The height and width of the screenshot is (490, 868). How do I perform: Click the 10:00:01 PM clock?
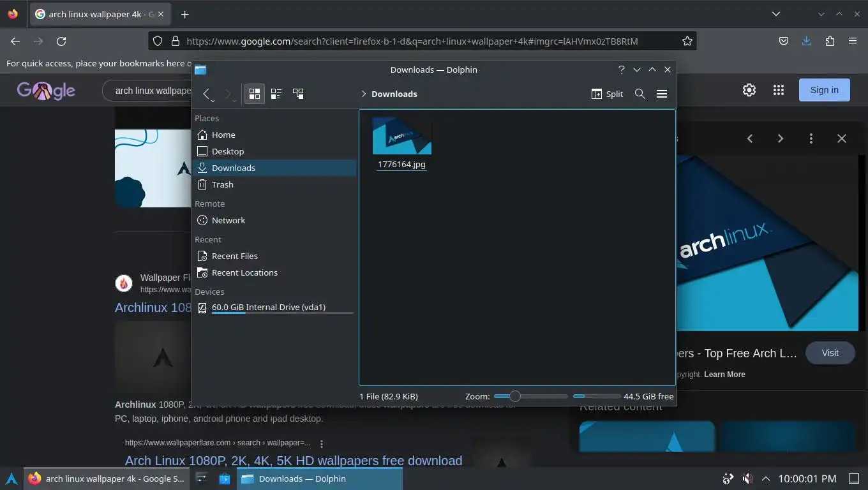click(807, 479)
